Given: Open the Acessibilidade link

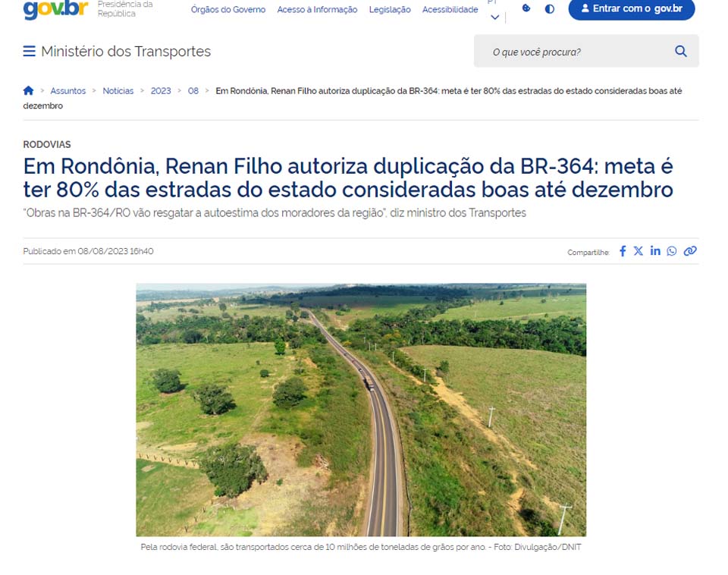Looking at the screenshot, I should [450, 9].
